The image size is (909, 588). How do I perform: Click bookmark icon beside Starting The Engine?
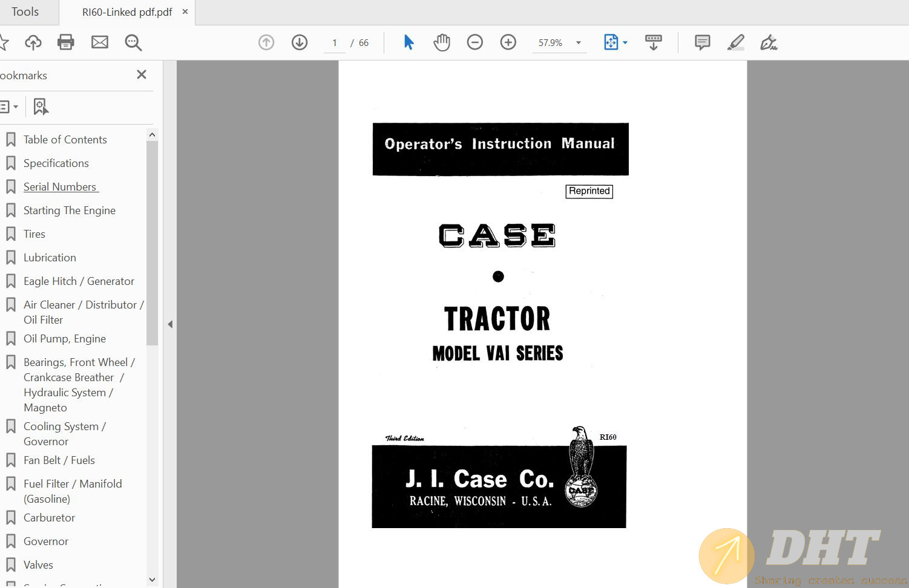point(11,211)
